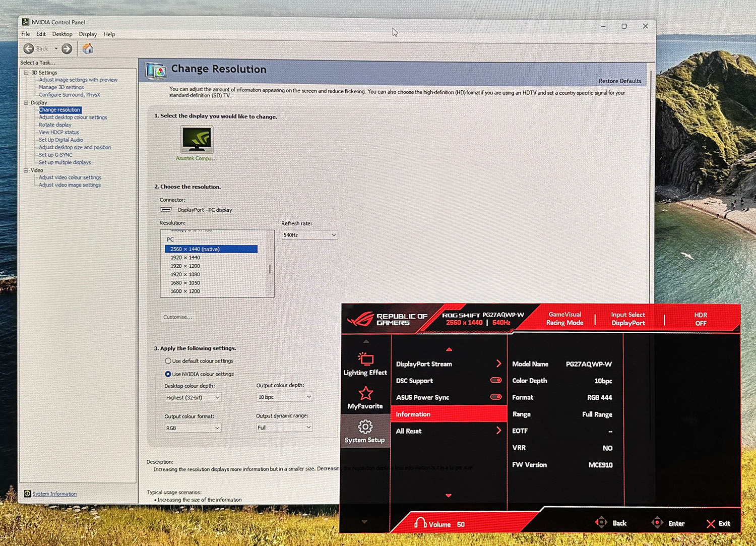Collapse the 3D Settings tree node
Viewport: 756px width, 546px height.
point(26,73)
